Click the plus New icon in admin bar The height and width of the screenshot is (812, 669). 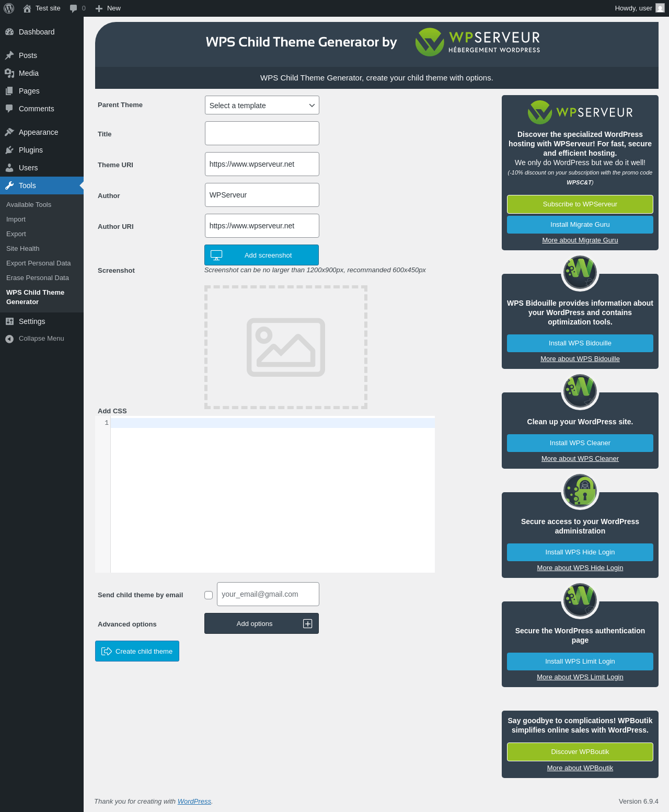click(x=99, y=8)
